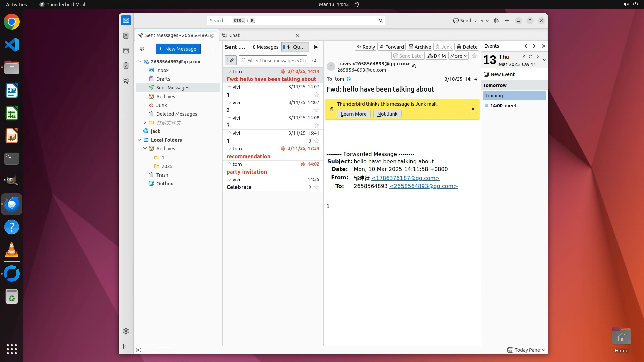Click the filter messages input field

[x=276, y=60]
